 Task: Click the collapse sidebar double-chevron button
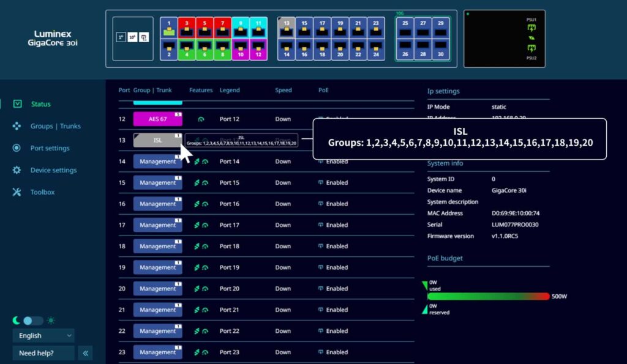(86, 353)
